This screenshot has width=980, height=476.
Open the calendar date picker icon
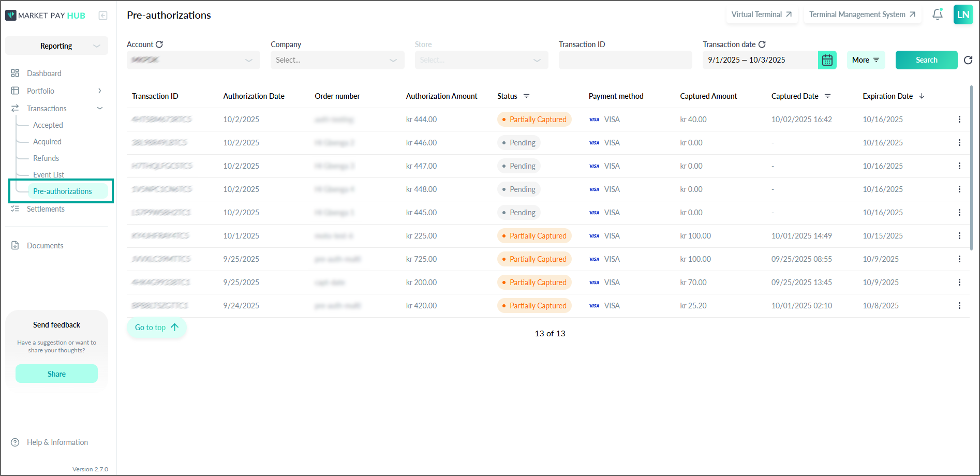tap(827, 60)
